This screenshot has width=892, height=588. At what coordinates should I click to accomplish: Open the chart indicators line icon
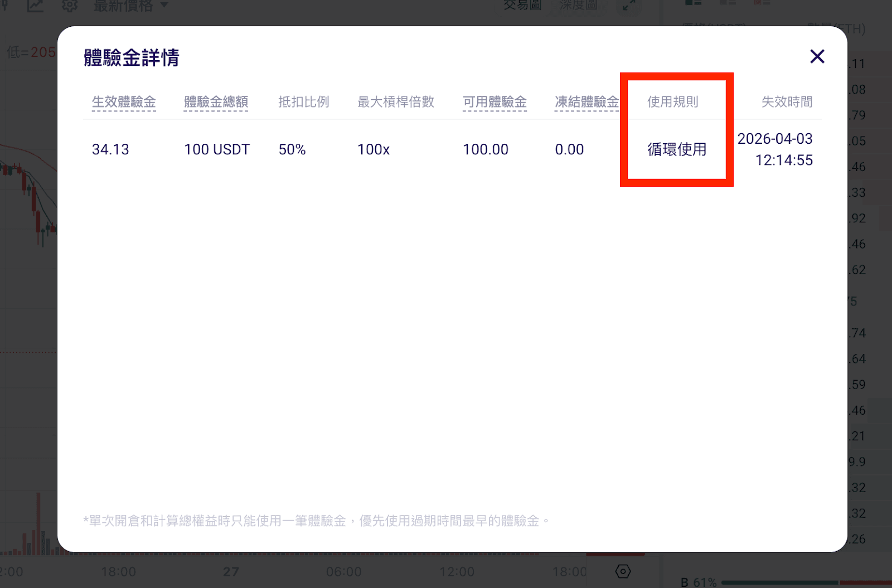pyautogui.click(x=35, y=6)
